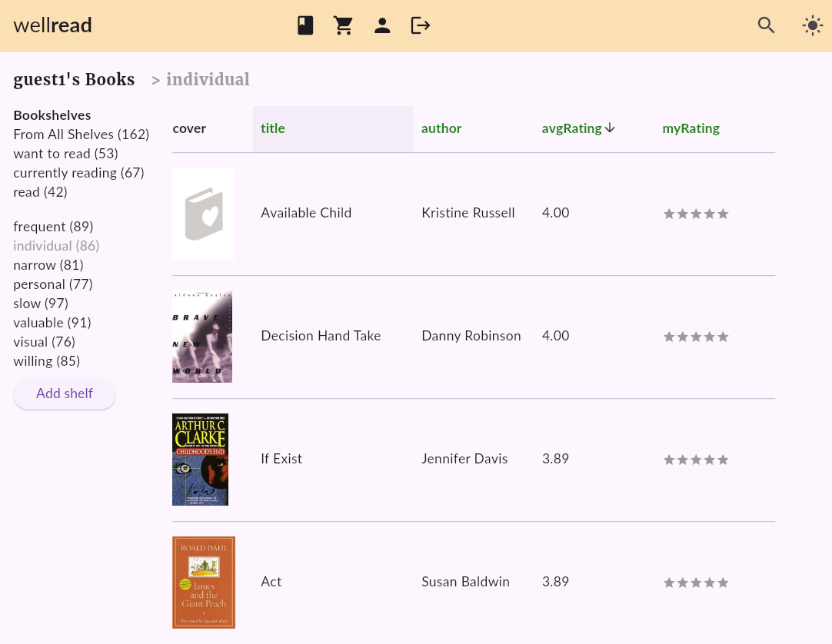
Task: Click the Add shelf button
Action: point(65,393)
